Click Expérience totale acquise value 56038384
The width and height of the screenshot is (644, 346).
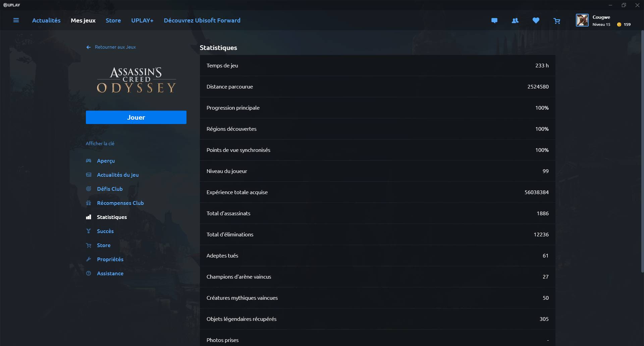click(536, 192)
